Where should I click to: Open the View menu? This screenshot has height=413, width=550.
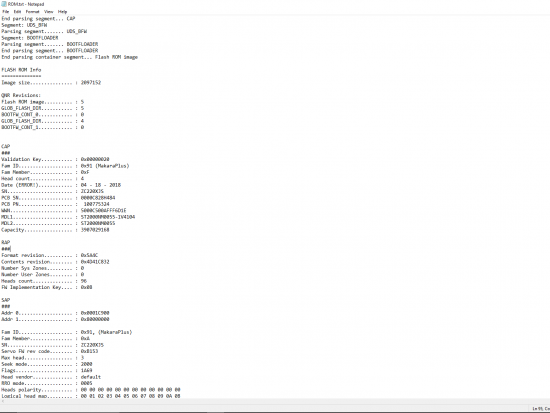click(x=48, y=12)
